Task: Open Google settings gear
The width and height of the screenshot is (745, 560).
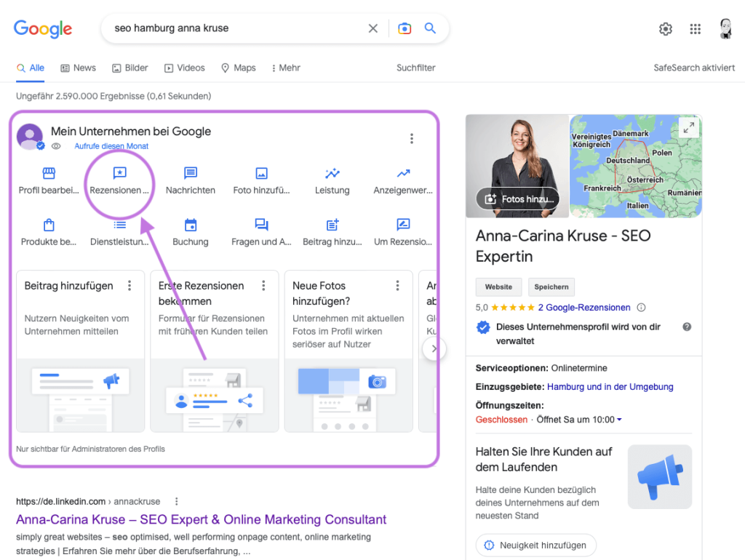Action: [666, 29]
